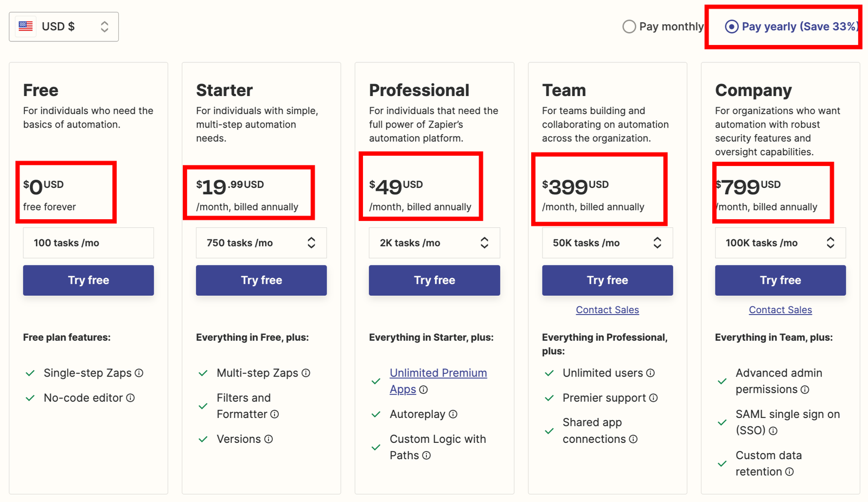Screen dimensions: 868x502
Task: Click the Starter plan heading
Action: click(224, 90)
